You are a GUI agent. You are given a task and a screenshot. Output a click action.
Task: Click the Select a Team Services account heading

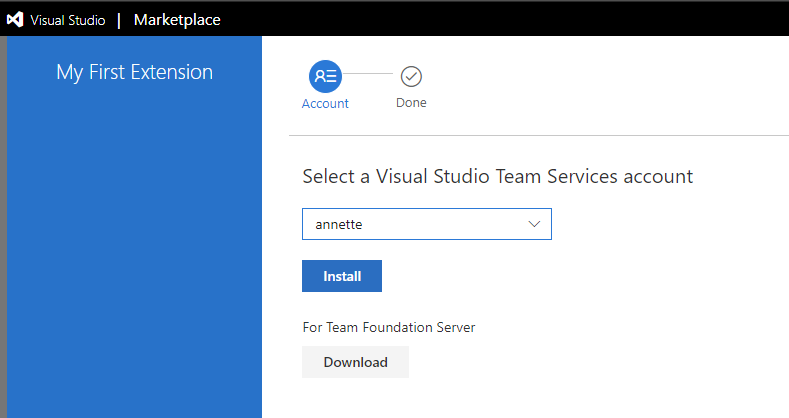click(497, 177)
